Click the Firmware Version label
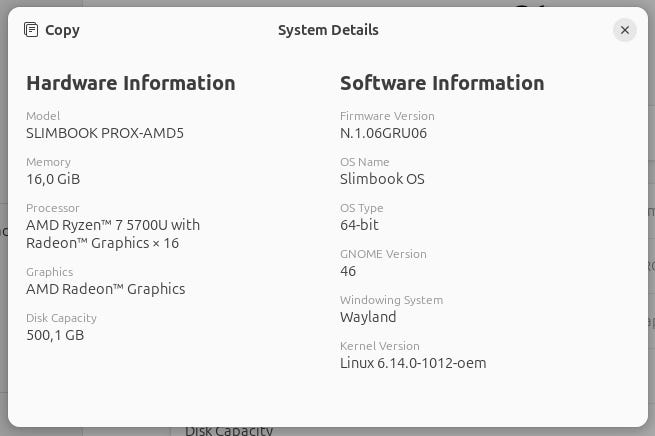 pos(387,116)
